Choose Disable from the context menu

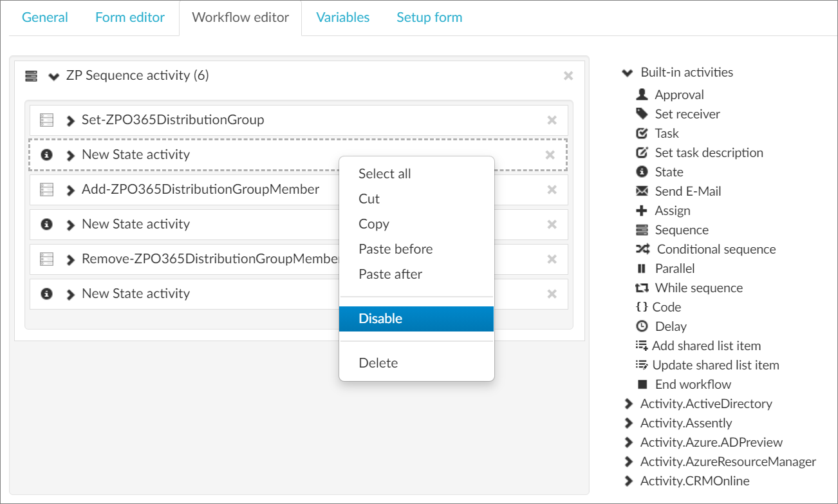click(x=380, y=319)
